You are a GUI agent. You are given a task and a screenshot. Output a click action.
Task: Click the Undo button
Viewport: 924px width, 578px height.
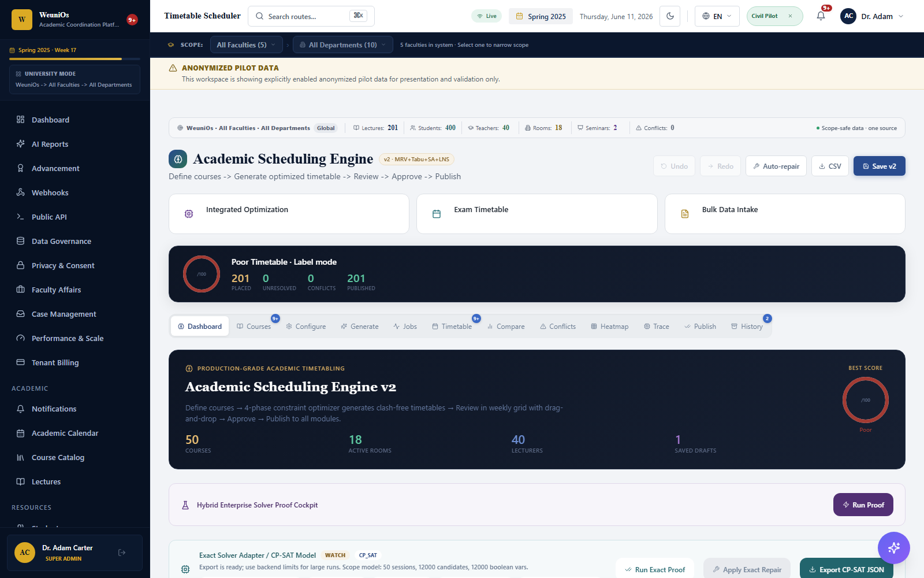(x=675, y=166)
